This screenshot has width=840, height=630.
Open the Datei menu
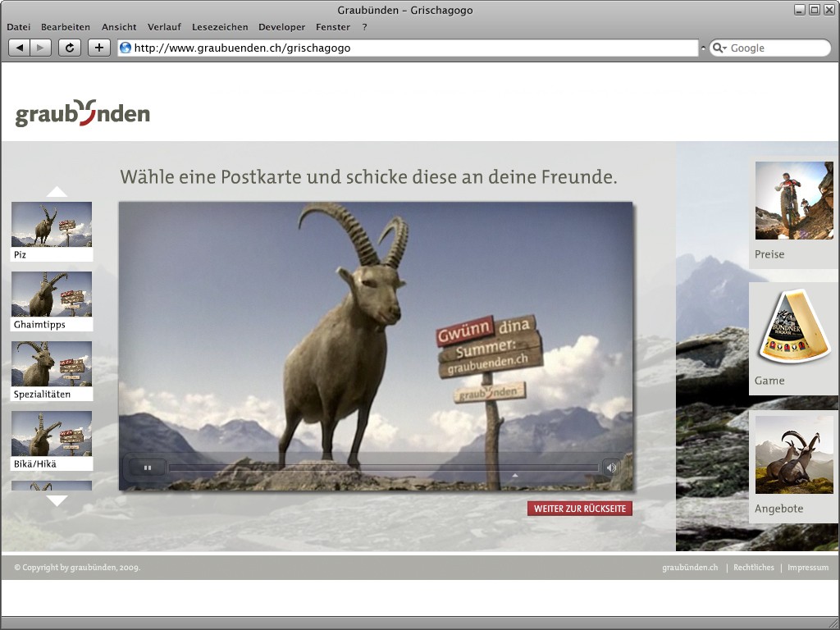(19, 27)
